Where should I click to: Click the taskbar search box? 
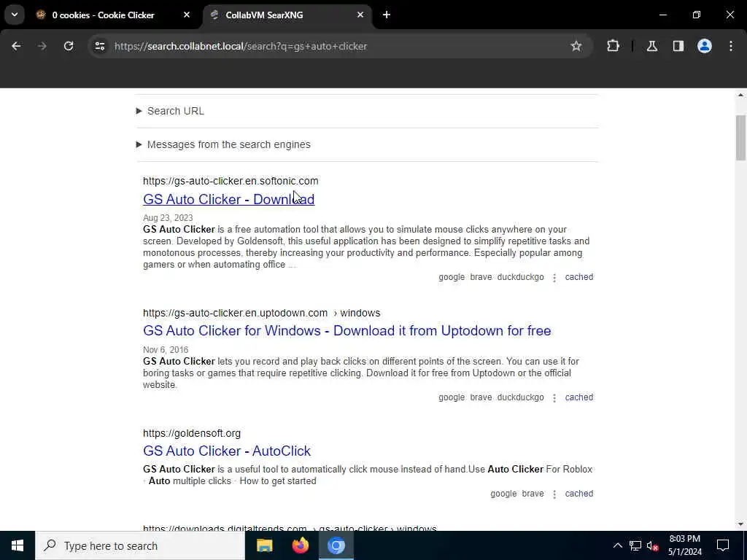140,545
